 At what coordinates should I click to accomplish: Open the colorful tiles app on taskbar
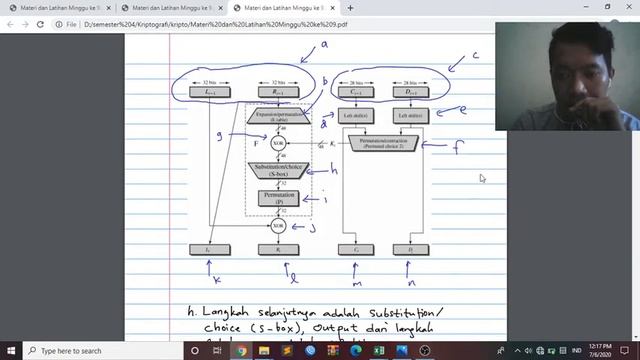tap(333, 351)
